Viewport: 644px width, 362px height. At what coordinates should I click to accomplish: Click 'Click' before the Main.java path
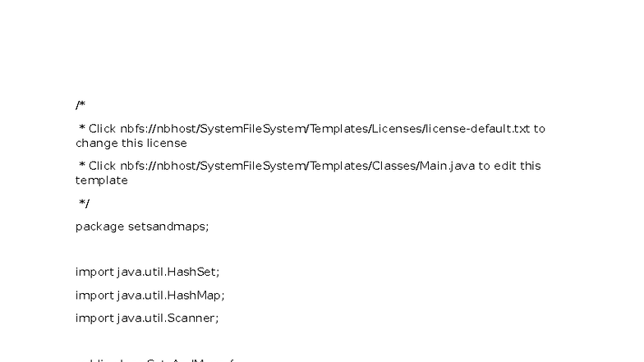point(102,166)
